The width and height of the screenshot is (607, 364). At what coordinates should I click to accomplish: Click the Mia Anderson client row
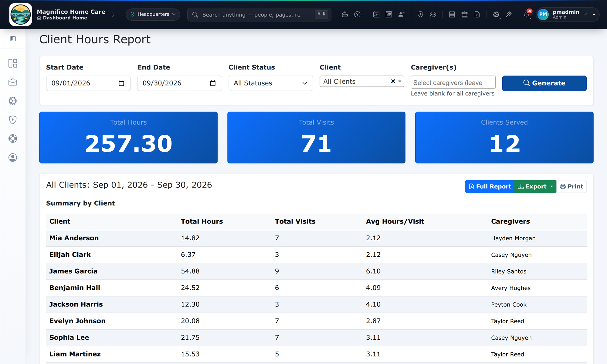(316, 238)
